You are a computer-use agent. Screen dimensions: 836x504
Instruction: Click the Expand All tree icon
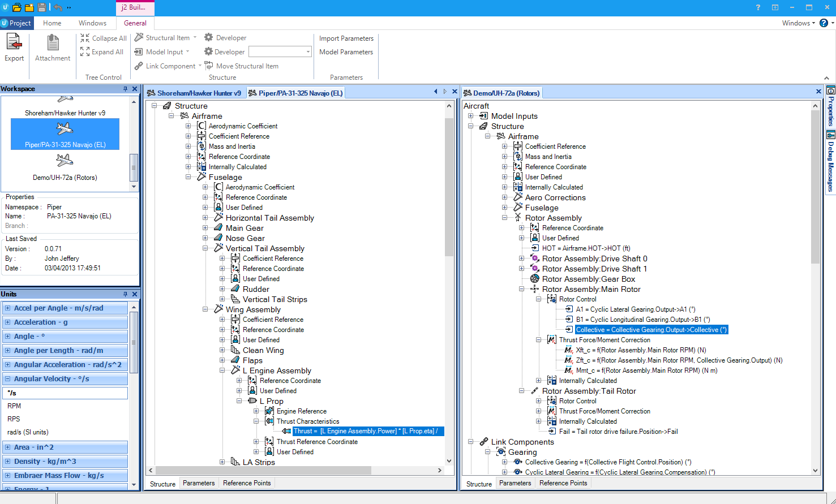tap(85, 51)
